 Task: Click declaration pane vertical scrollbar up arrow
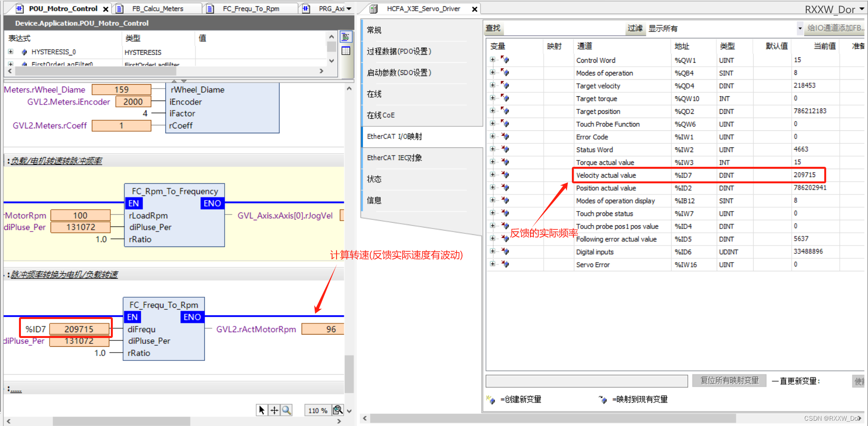pyautogui.click(x=332, y=36)
